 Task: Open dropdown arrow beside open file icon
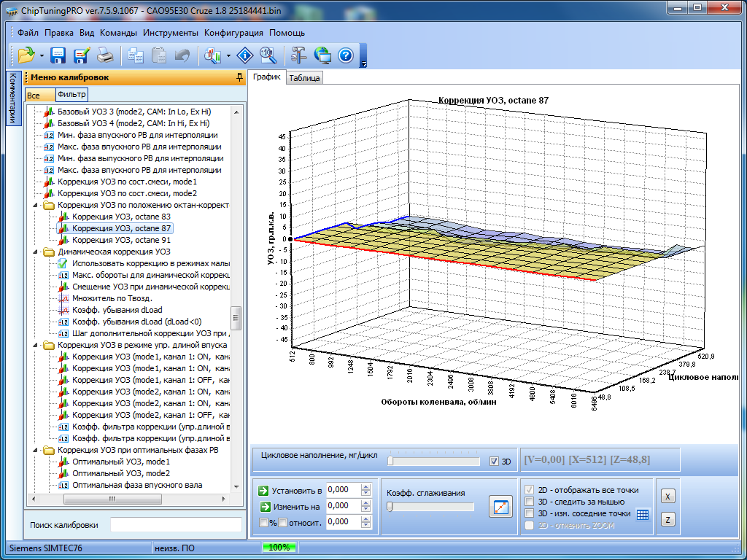click(42, 55)
